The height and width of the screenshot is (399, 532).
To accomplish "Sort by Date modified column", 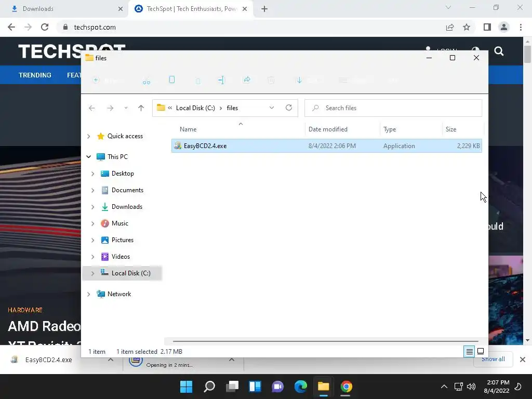I will pos(328,129).
